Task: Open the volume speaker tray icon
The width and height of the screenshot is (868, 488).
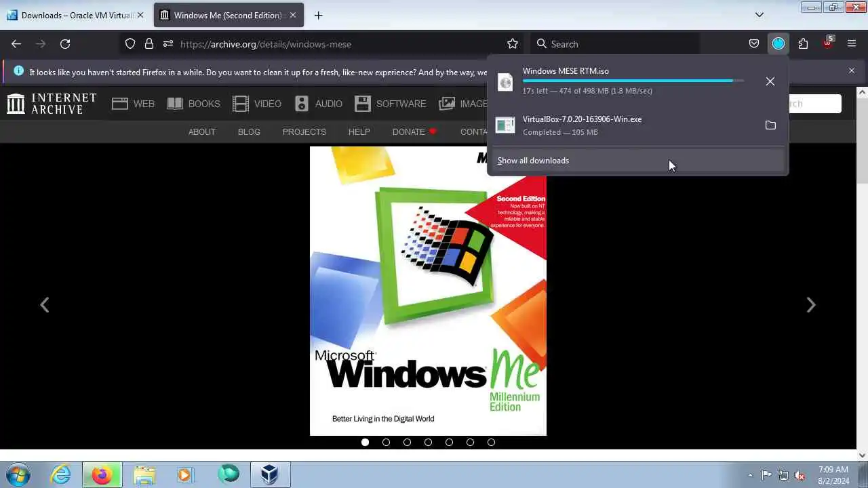Action: [800, 475]
